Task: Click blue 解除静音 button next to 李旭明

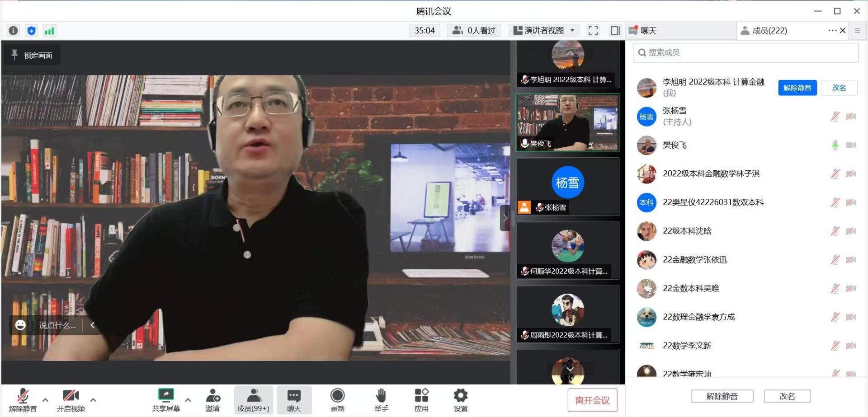Action: click(x=797, y=88)
